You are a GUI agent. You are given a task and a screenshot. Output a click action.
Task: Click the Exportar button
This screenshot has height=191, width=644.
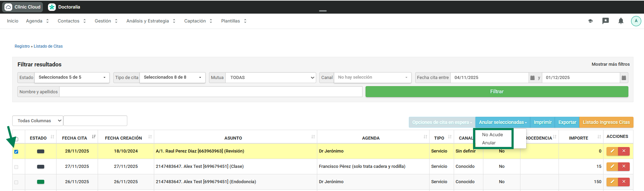tap(567, 122)
